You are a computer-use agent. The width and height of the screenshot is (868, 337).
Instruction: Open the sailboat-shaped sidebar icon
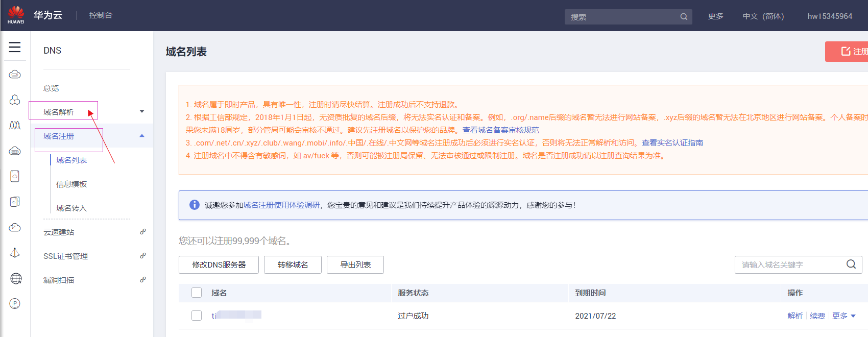[x=15, y=253]
